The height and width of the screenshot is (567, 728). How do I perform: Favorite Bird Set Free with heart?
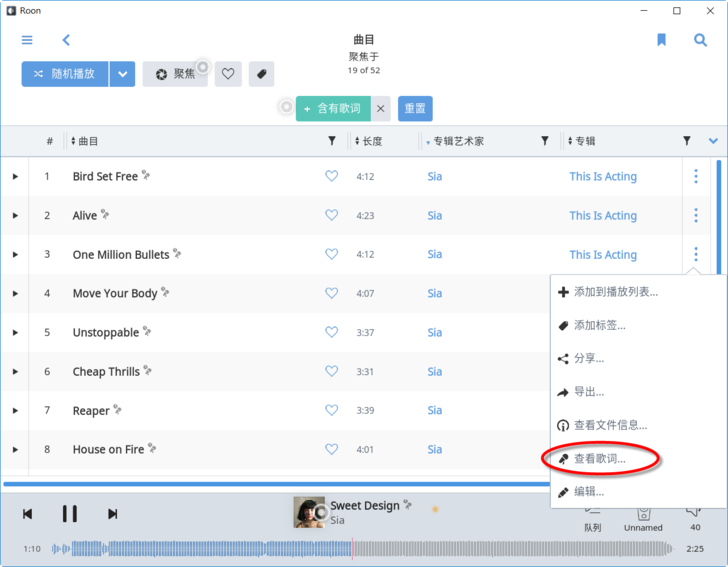(331, 176)
